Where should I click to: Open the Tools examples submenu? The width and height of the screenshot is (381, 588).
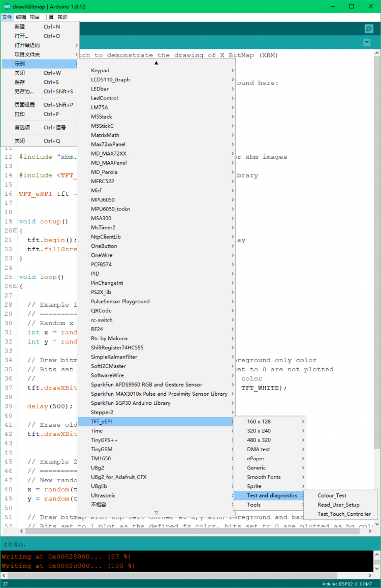coord(270,505)
